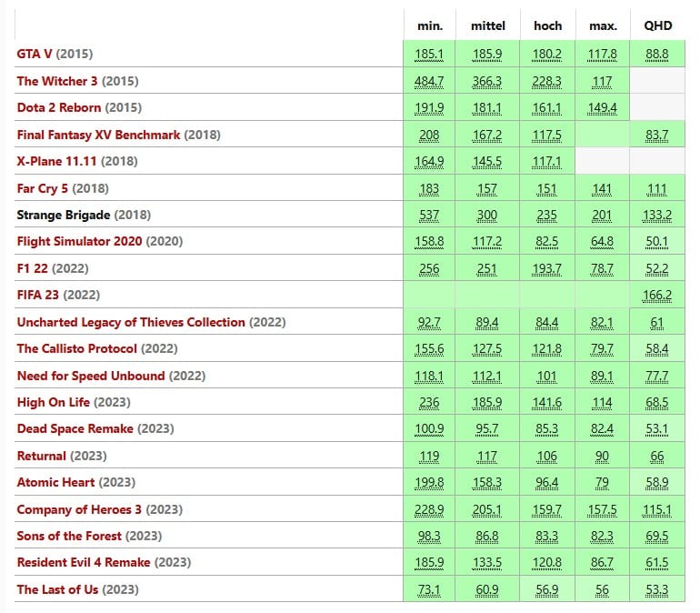The image size is (700, 613).
Task: Click Flight Simulator 2020 QHD value 50.1
Action: pos(656,242)
